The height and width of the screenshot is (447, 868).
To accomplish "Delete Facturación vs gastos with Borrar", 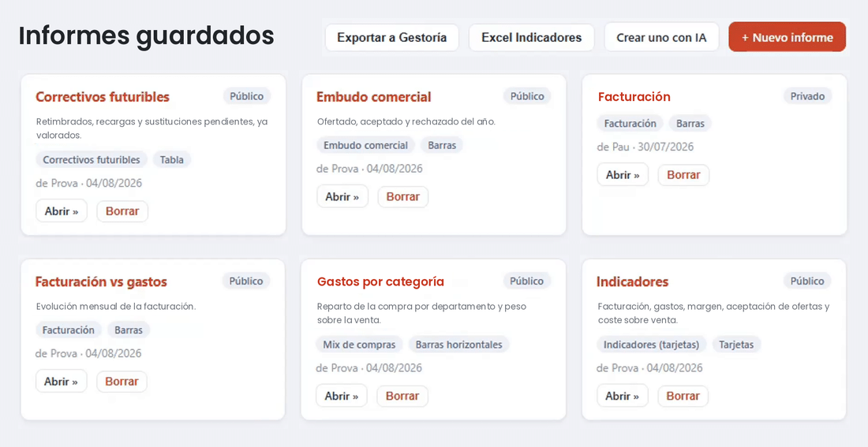I will coord(122,382).
